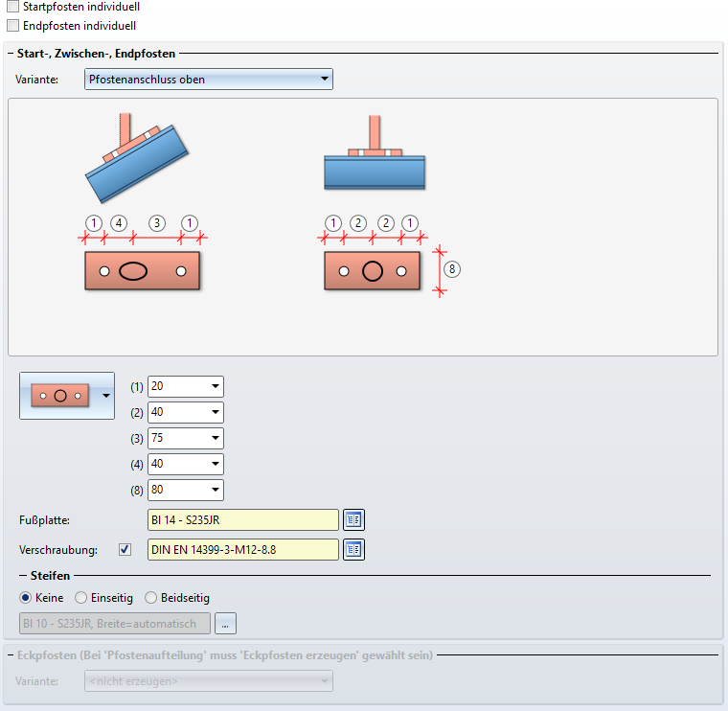The height and width of the screenshot is (711, 728).
Task: Collapse the Steifen section
Action: [23, 576]
